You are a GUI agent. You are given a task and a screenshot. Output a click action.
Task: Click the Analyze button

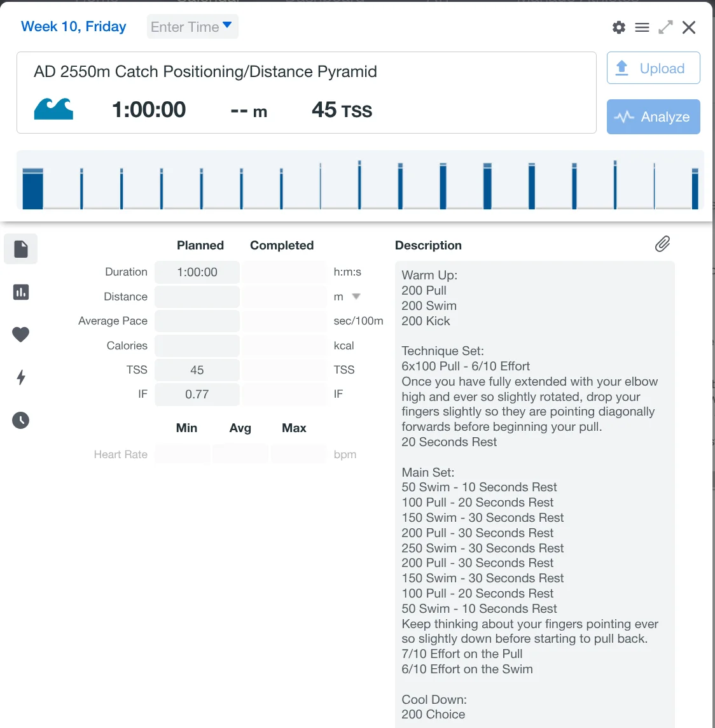pyautogui.click(x=653, y=116)
